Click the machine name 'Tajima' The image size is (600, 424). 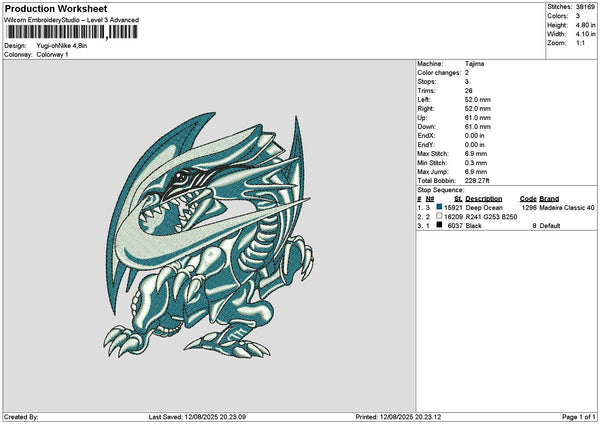pyautogui.click(x=474, y=64)
